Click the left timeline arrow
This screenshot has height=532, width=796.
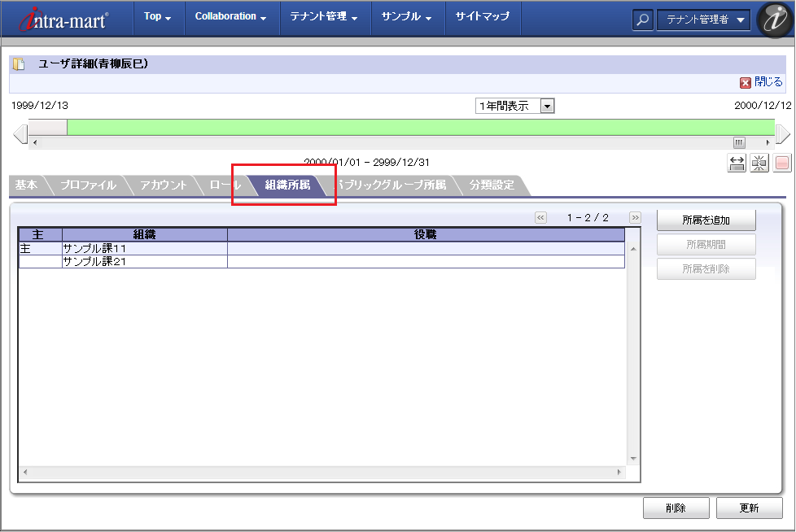pyautogui.click(x=20, y=134)
